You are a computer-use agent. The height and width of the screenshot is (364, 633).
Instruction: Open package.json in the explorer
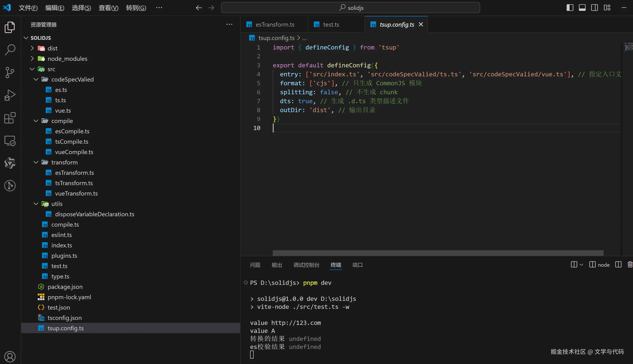(65, 287)
